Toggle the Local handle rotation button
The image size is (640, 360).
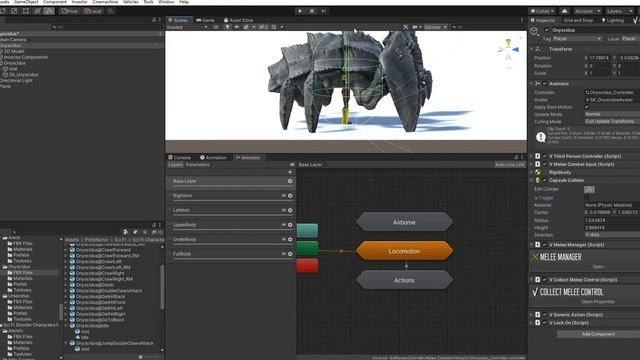93,11
